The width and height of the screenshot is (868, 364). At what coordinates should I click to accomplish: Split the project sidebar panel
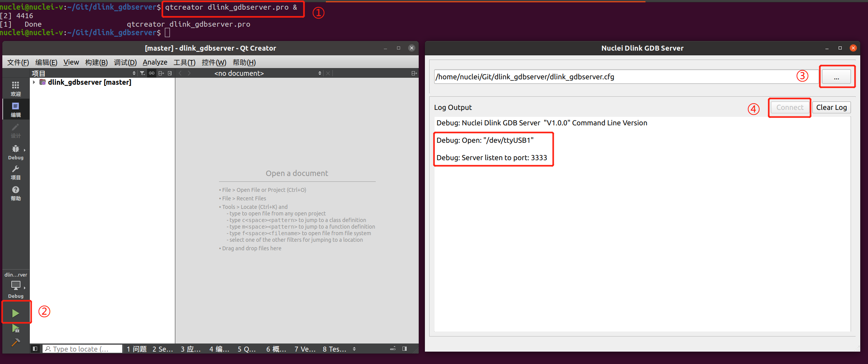point(161,73)
